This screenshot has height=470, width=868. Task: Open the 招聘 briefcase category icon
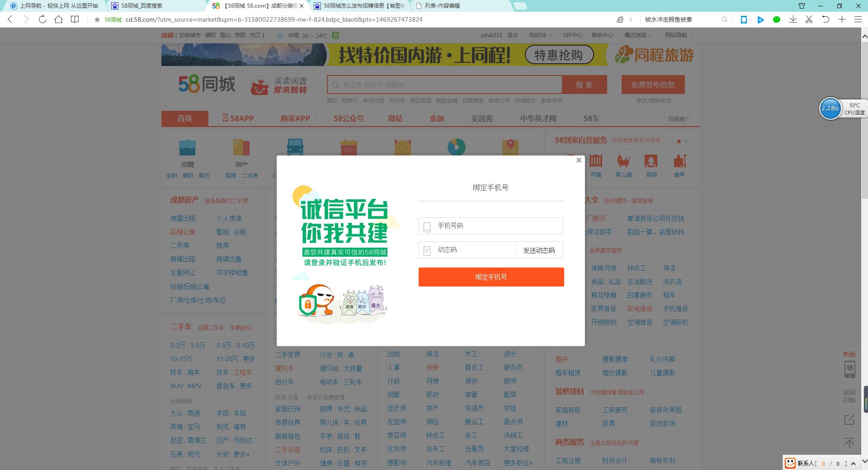(188, 148)
